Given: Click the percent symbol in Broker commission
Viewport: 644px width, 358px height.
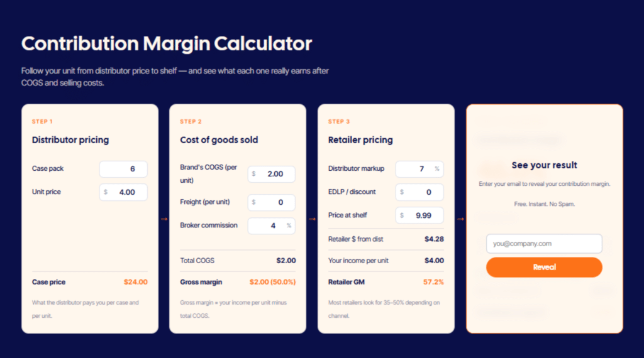Looking at the screenshot, I should [289, 225].
